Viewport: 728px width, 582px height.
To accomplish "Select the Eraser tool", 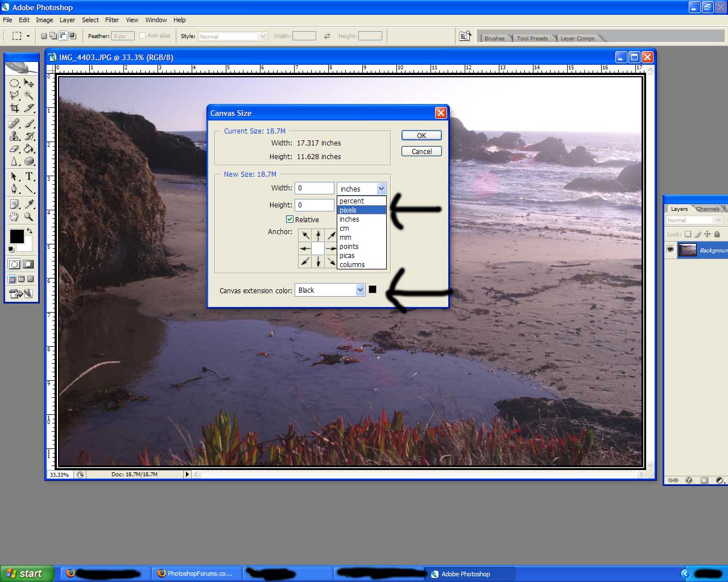I will [x=14, y=149].
